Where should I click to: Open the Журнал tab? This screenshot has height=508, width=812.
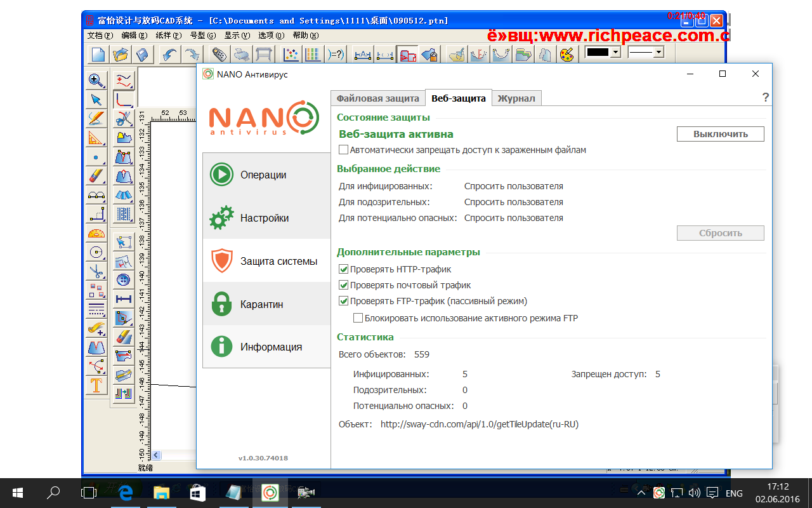[x=516, y=98]
